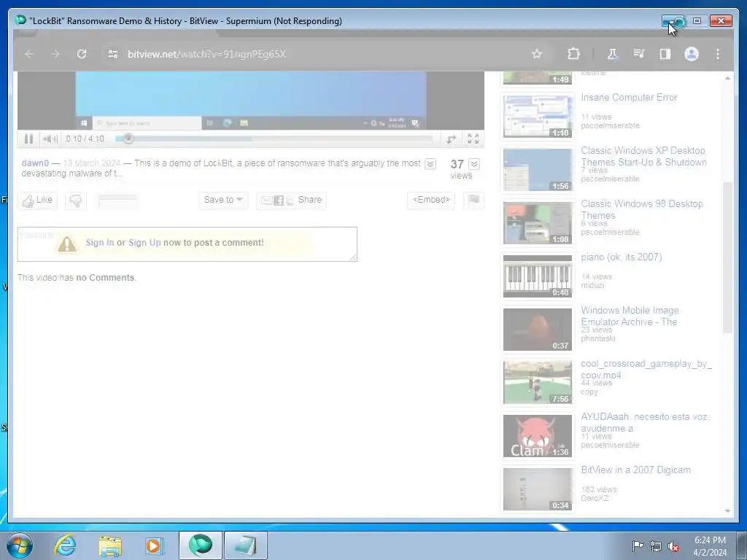Open the profile avatar menu
The height and width of the screenshot is (560, 747).
(692, 54)
